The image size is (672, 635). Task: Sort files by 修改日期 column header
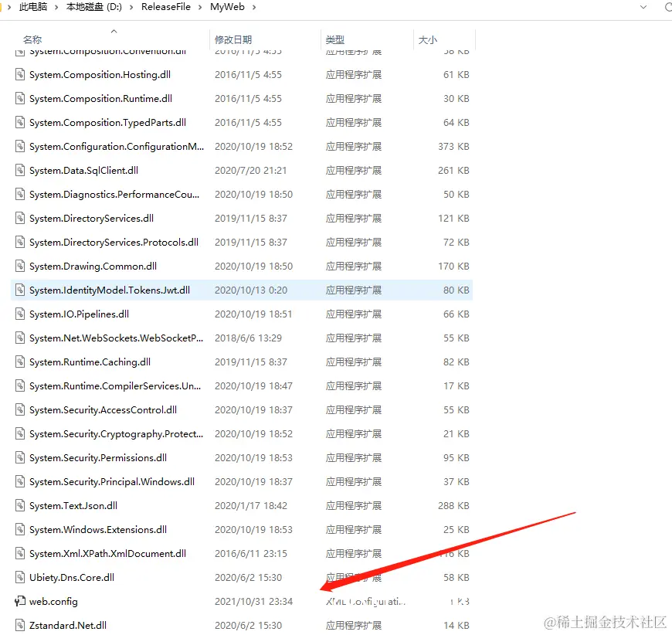233,40
